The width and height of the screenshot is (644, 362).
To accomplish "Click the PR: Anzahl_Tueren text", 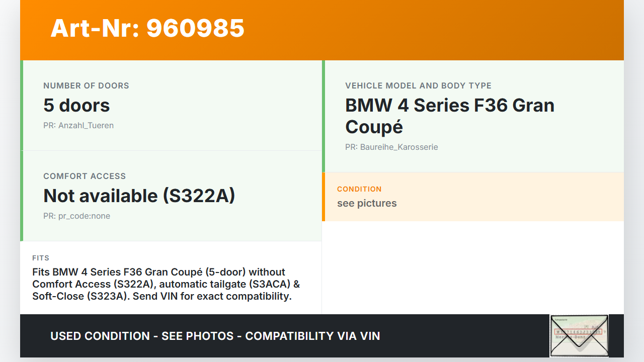I will pyautogui.click(x=78, y=126).
